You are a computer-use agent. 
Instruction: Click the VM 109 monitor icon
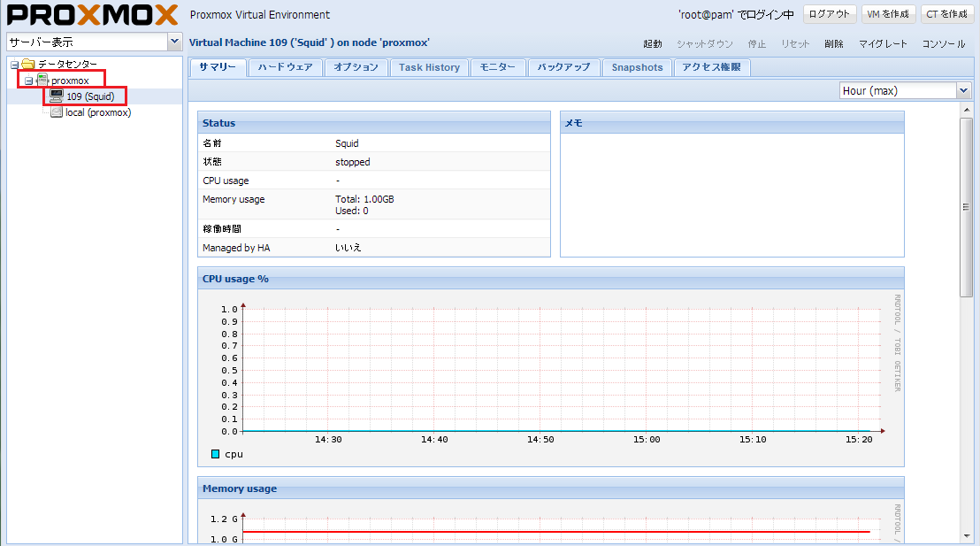57,96
